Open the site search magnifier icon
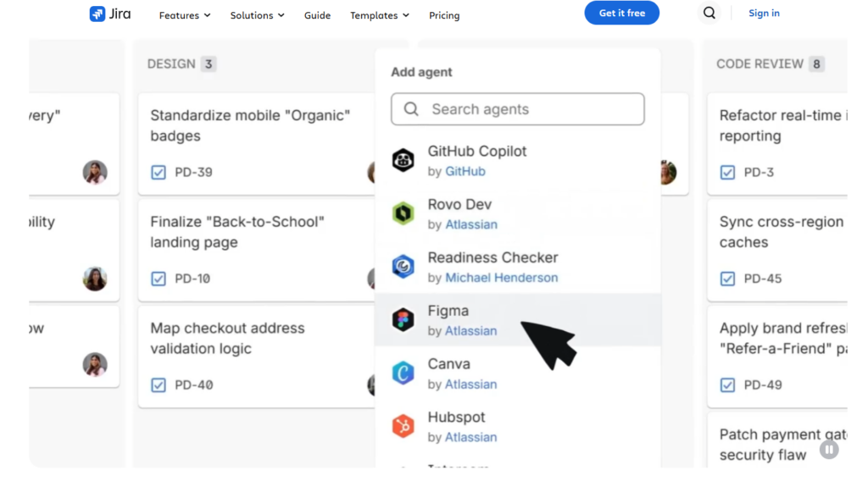The image size is (868, 481). coord(709,13)
